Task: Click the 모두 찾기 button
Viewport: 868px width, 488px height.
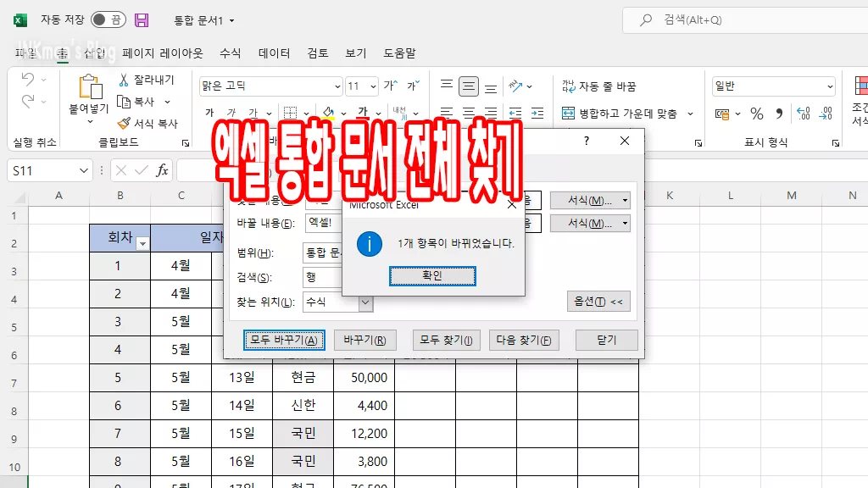Action: click(446, 341)
